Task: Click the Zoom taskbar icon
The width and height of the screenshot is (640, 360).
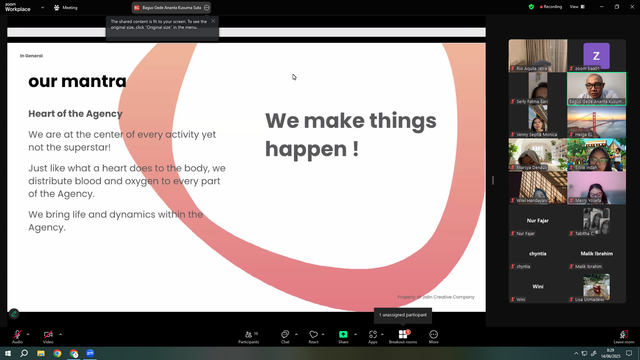Action: [90, 353]
